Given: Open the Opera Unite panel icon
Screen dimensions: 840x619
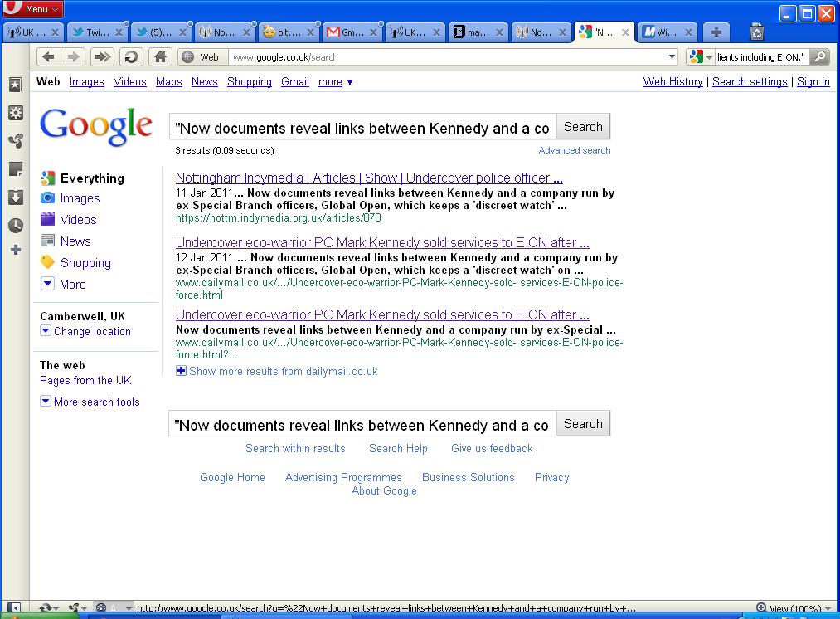Looking at the screenshot, I should pyautogui.click(x=15, y=140).
